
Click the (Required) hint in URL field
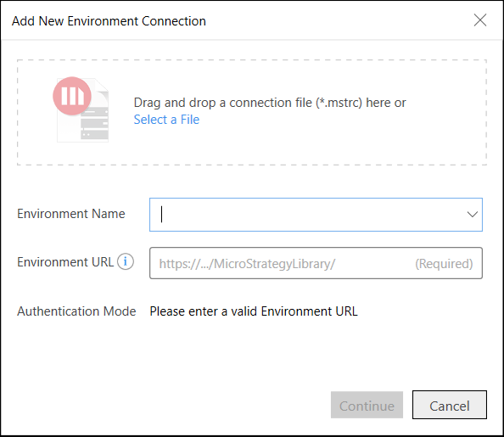click(444, 264)
